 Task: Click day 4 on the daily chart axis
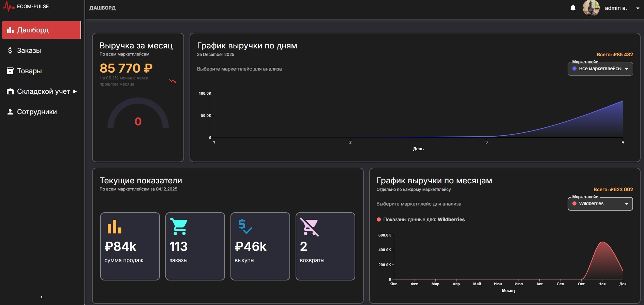click(623, 142)
